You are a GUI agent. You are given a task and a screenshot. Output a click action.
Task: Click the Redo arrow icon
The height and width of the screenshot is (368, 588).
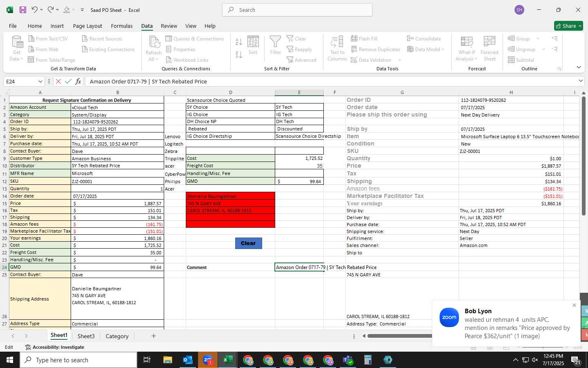pos(50,9)
